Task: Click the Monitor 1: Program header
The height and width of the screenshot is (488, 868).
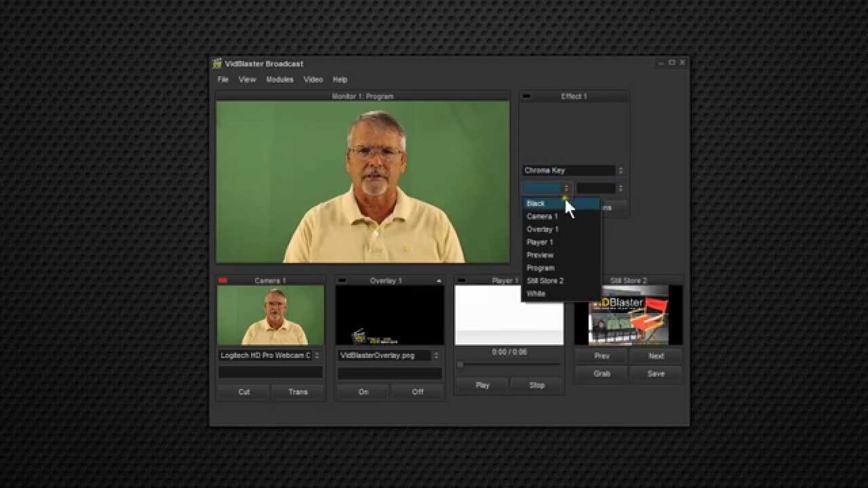Action: coord(363,96)
